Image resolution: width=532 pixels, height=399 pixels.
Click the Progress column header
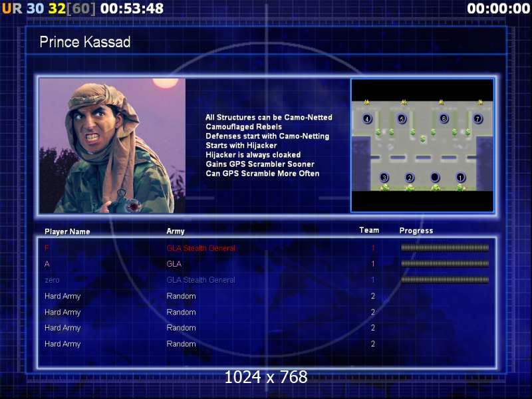click(416, 231)
